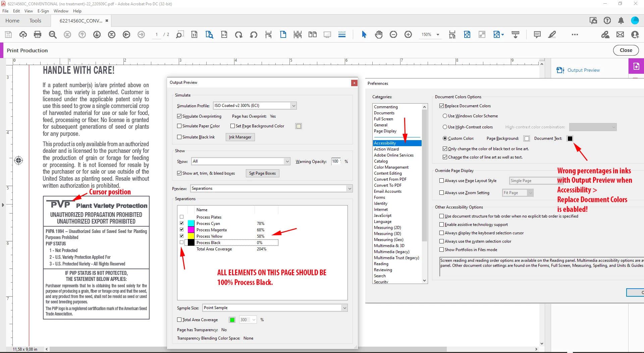Screen dimensions: 644x353
Task: Close the Output Preview dialog
Action: [354, 83]
